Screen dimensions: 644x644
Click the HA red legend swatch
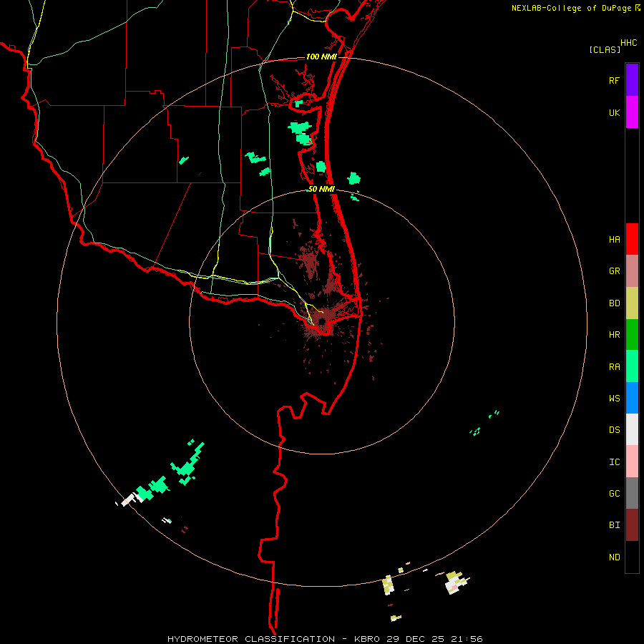tap(632, 239)
